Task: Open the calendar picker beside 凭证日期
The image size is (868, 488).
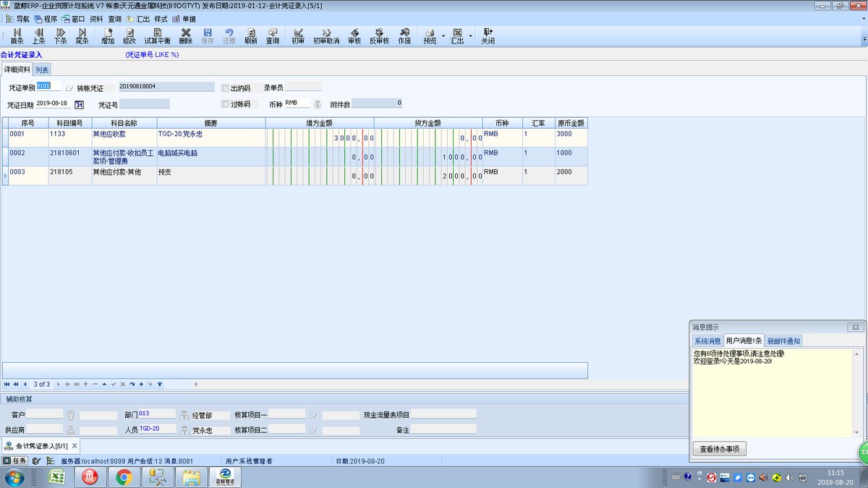Action: [x=80, y=105]
